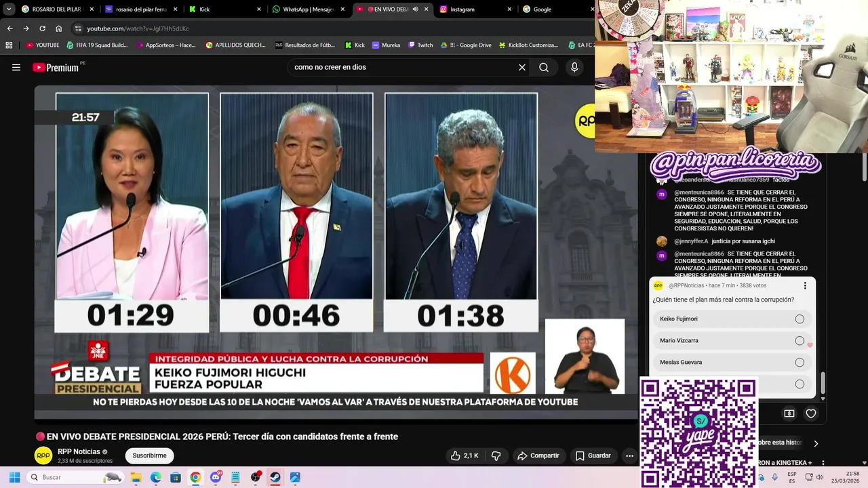
Task: Close the EN VIVO DEBATE YouTube tab
Action: tap(427, 9)
